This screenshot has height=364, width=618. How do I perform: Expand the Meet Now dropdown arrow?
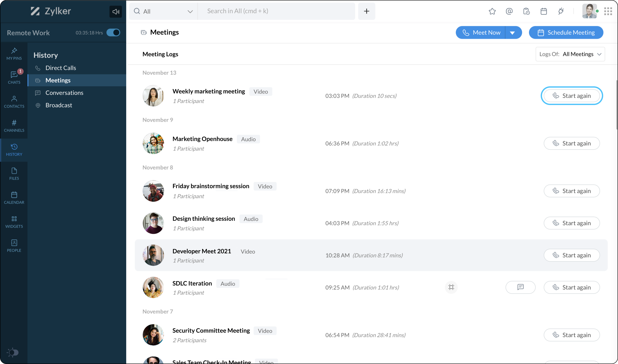click(x=512, y=33)
